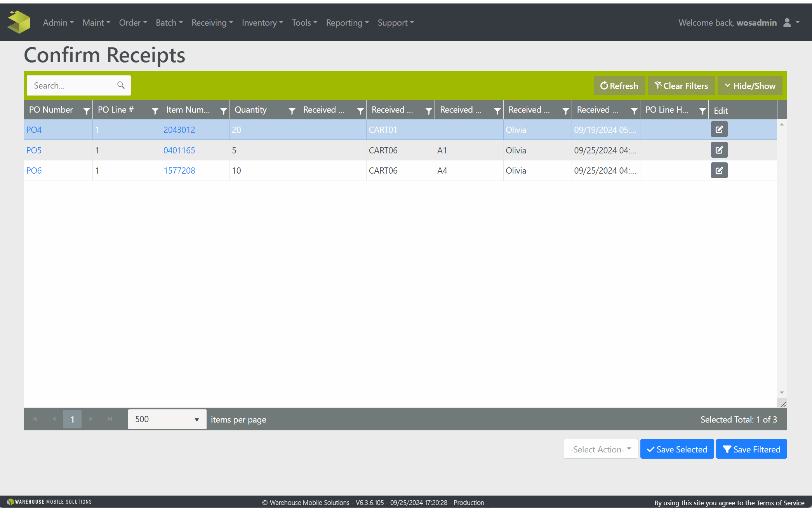Open the -Select Action- dropdown
The width and height of the screenshot is (812, 508).
coord(600,449)
